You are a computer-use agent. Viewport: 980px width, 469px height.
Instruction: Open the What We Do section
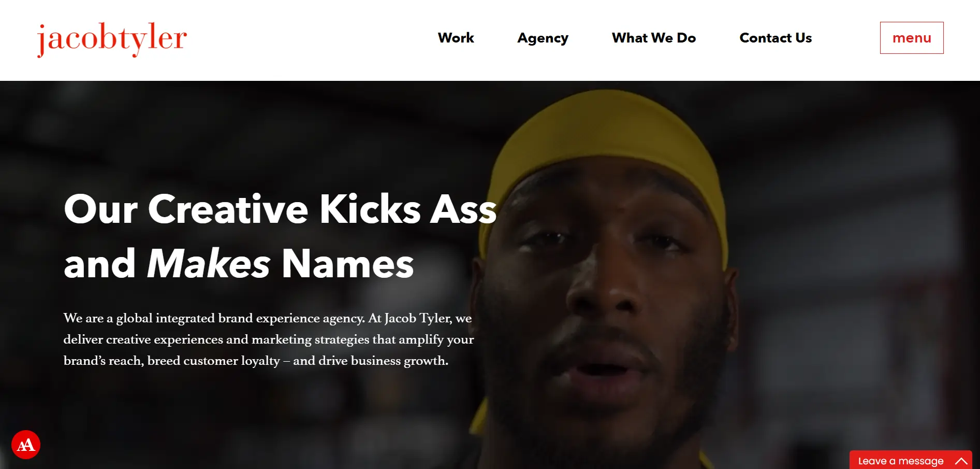(653, 38)
